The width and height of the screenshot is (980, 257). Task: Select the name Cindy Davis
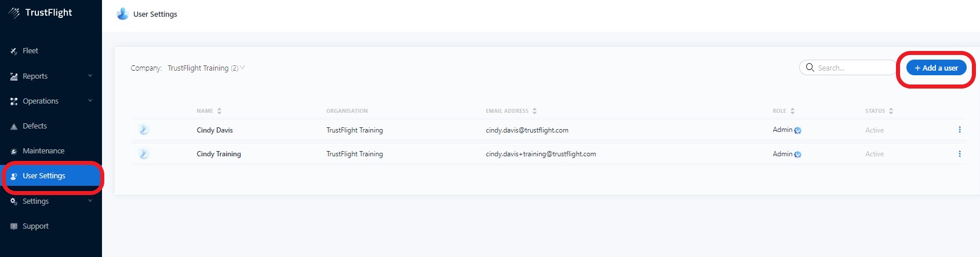214,130
